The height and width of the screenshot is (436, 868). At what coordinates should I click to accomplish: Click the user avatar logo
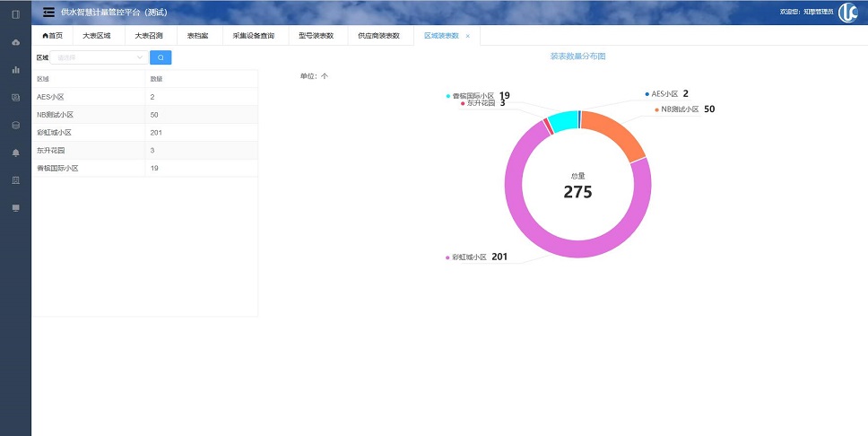[x=847, y=12]
